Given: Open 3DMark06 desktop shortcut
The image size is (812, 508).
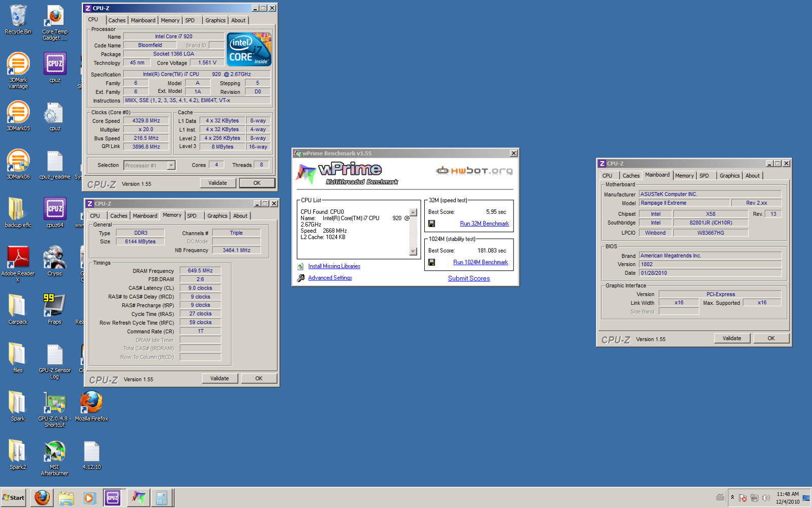Looking at the screenshot, I should pos(18,164).
